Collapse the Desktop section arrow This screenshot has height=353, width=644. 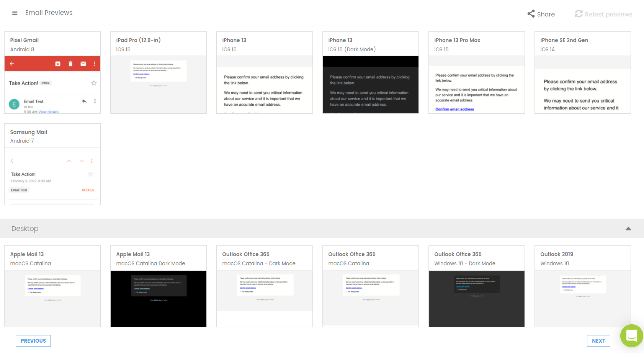(x=628, y=229)
